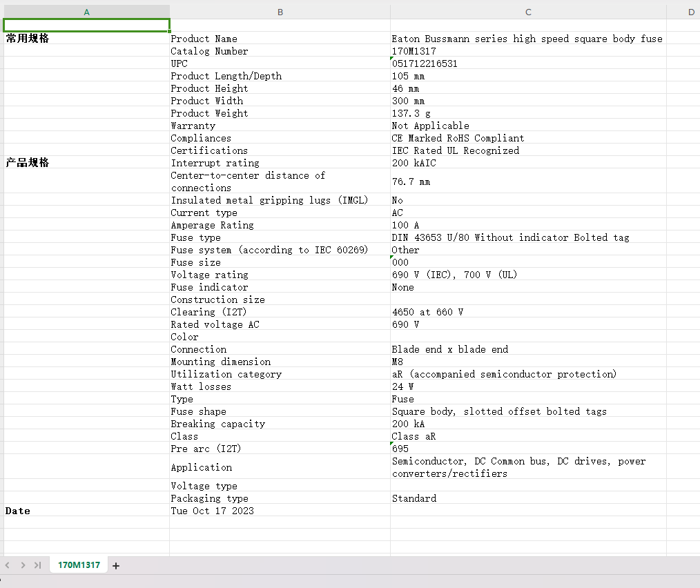
Task: Select the 105 mm value cell
Action: [528, 75]
